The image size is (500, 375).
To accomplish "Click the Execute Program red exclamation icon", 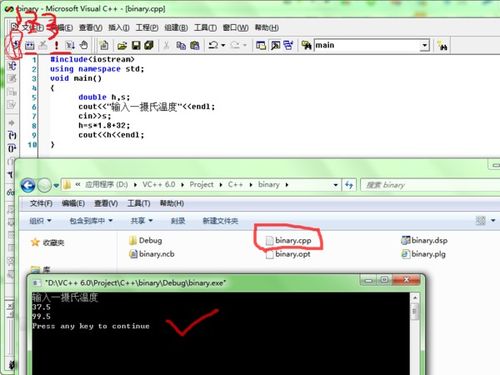I will pos(56,45).
